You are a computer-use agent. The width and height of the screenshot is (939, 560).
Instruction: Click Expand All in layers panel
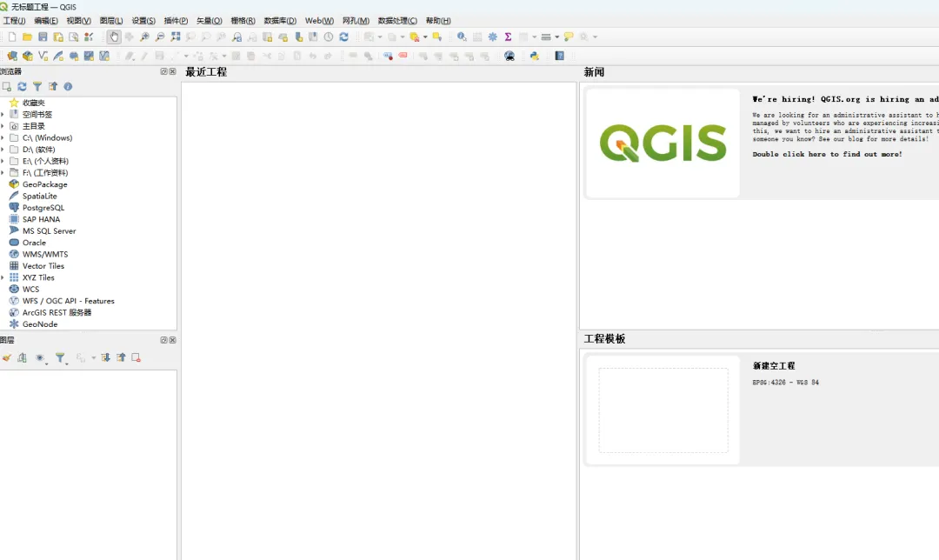105,357
